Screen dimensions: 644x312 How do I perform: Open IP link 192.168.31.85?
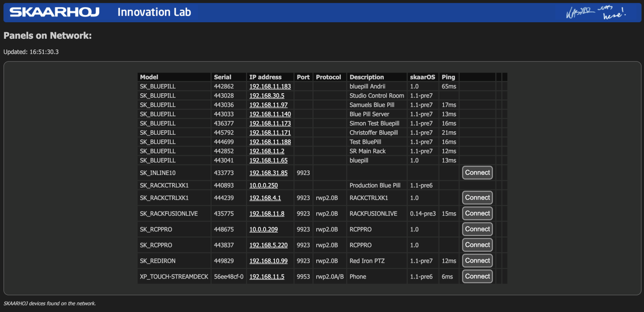pyautogui.click(x=268, y=173)
